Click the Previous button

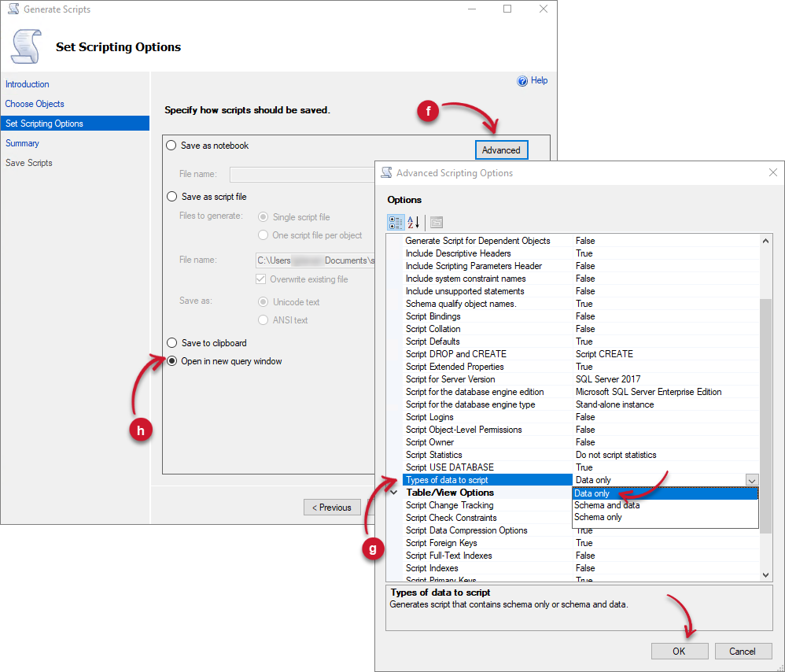pyautogui.click(x=332, y=507)
